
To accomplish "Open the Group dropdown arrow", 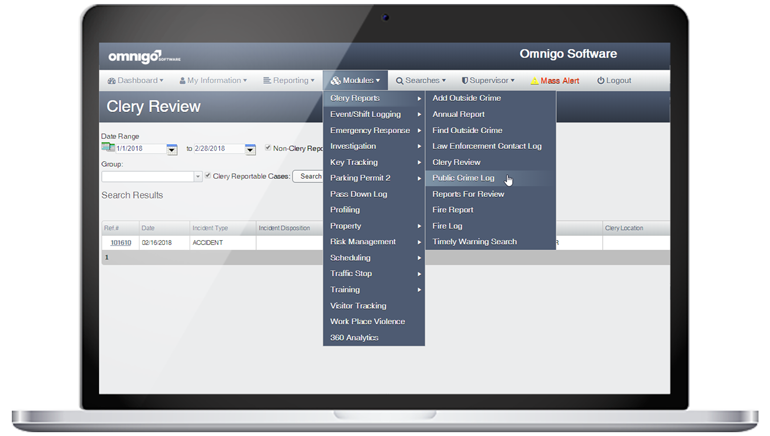I will [197, 176].
